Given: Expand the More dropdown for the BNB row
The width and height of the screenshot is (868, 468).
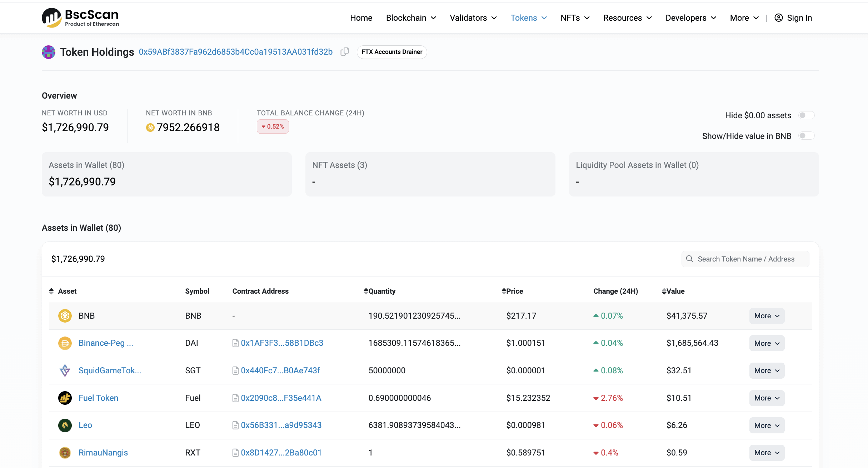Looking at the screenshot, I should pyautogui.click(x=767, y=316).
